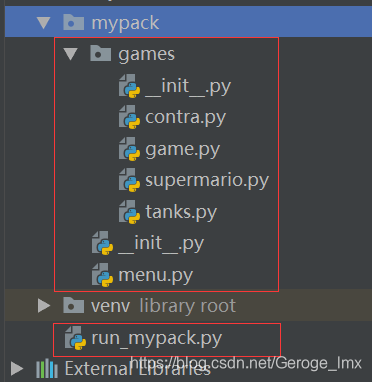Screen dimensions: 372x382
Task: Select the menu.py file
Action: coord(156,275)
